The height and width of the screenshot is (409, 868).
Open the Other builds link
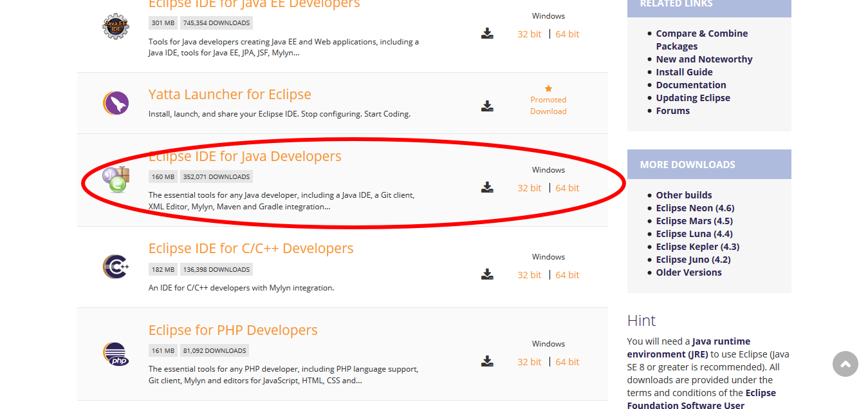[x=684, y=195]
